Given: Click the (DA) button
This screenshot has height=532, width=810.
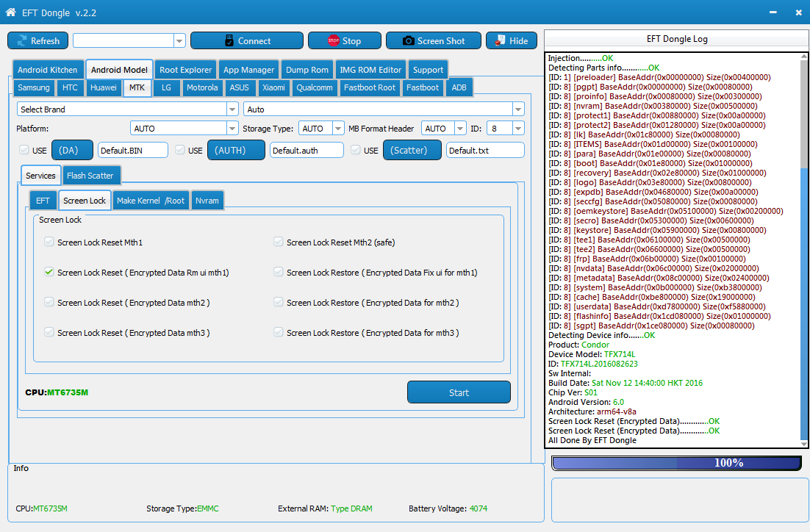Looking at the screenshot, I should (72, 151).
